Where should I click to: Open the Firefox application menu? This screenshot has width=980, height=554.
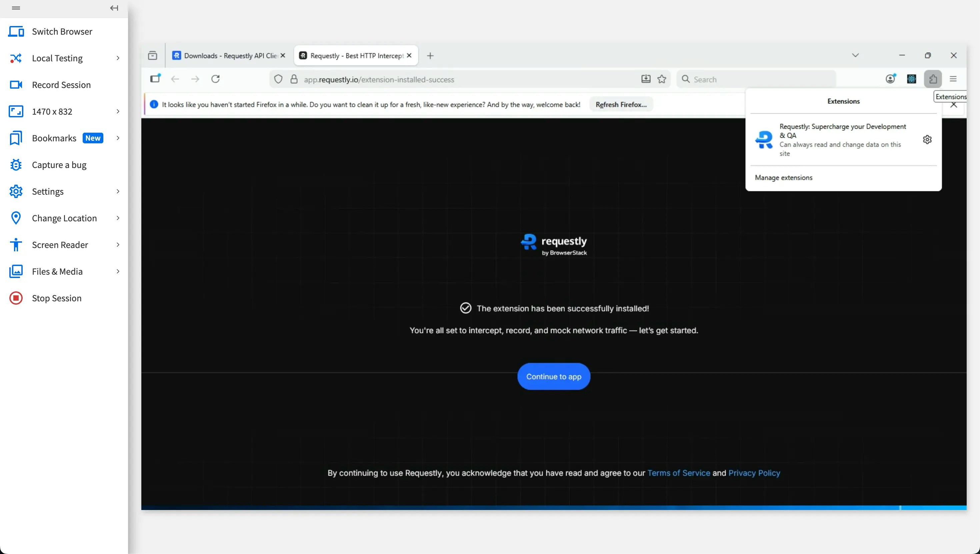tap(953, 78)
